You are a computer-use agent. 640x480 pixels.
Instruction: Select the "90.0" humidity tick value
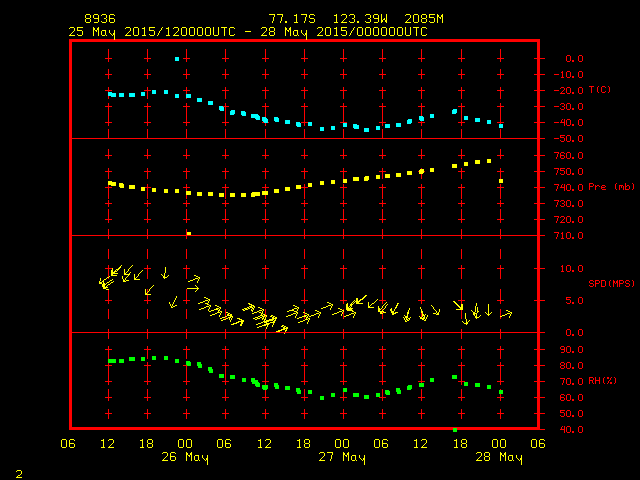571,350
